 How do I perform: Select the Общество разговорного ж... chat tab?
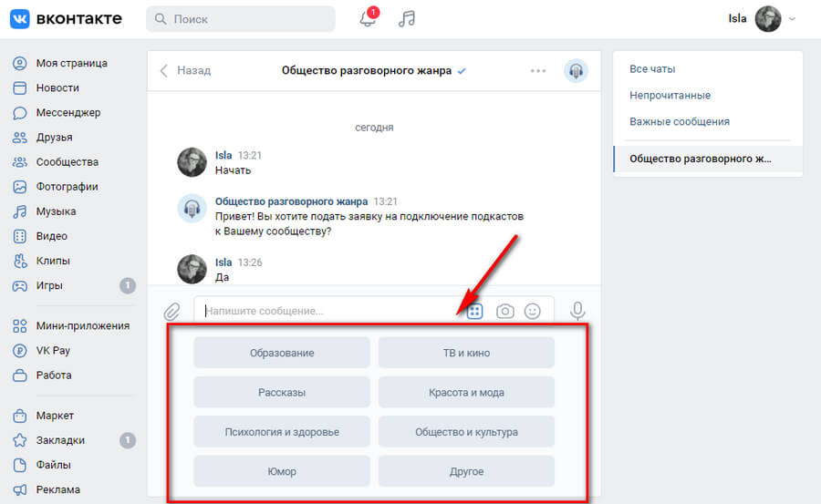coord(708,159)
